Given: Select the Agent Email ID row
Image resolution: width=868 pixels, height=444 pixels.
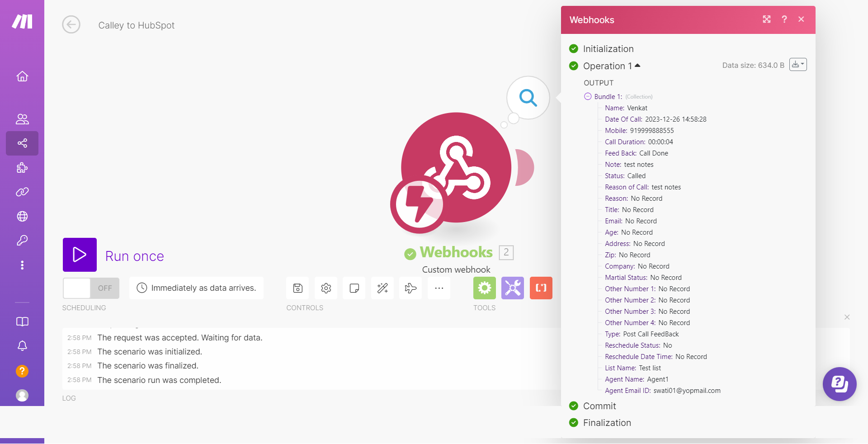Looking at the screenshot, I should click(x=663, y=390).
